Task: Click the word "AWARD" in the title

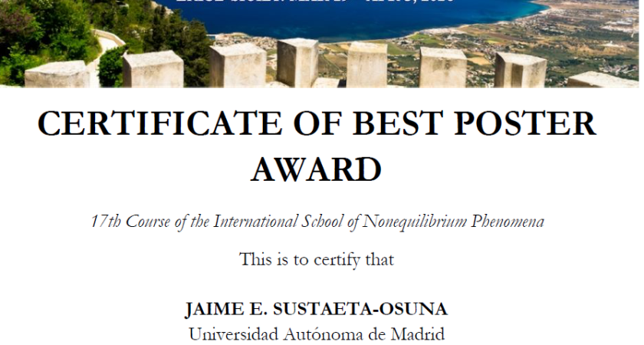Action: point(317,169)
